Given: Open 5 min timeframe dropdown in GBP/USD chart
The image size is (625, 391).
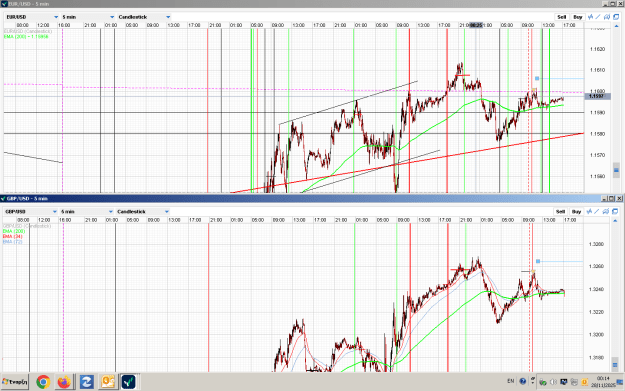Looking at the screenshot, I should pos(86,211).
